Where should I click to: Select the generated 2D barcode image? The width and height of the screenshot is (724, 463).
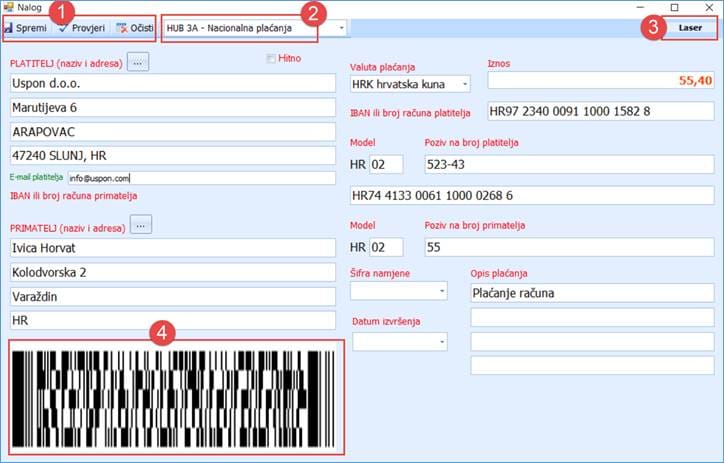tap(174, 399)
